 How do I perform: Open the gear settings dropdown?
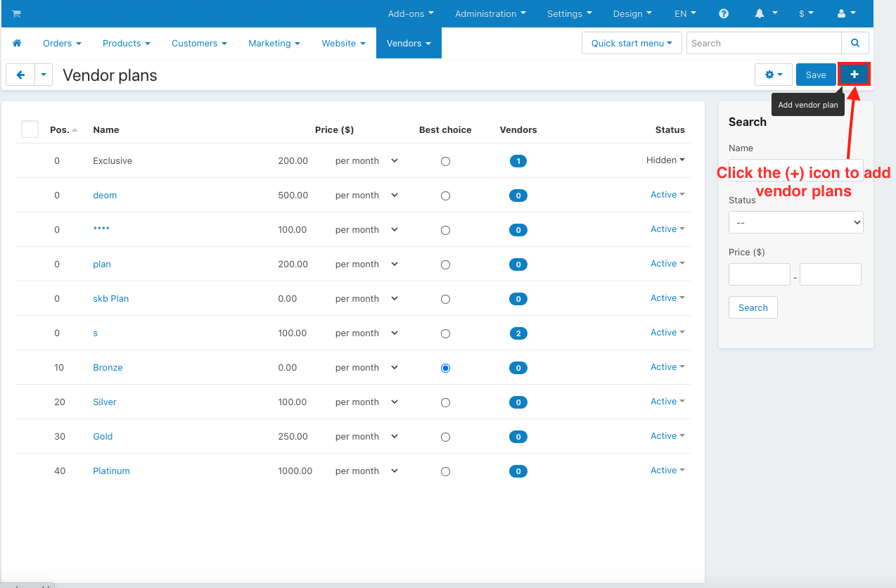(773, 75)
